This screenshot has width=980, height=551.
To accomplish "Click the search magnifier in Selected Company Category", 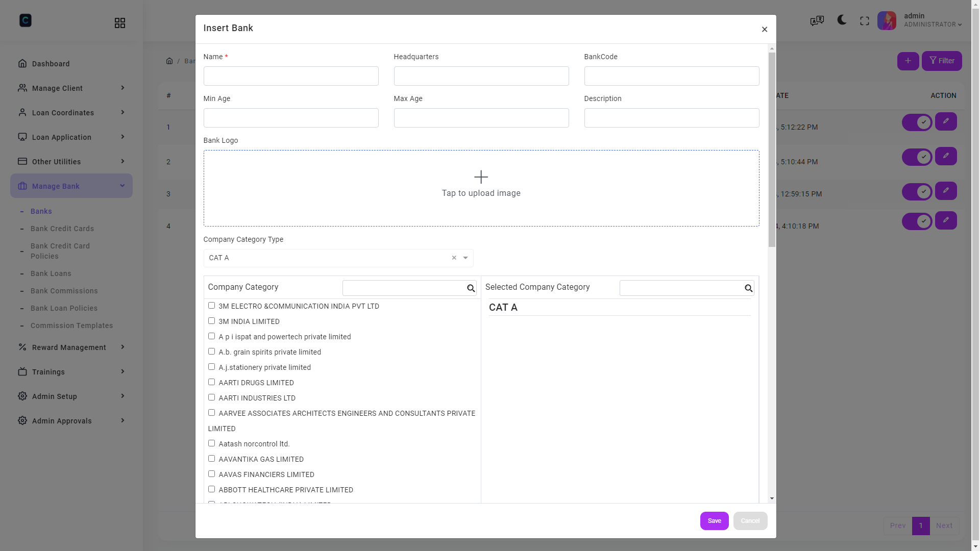I will tap(748, 288).
